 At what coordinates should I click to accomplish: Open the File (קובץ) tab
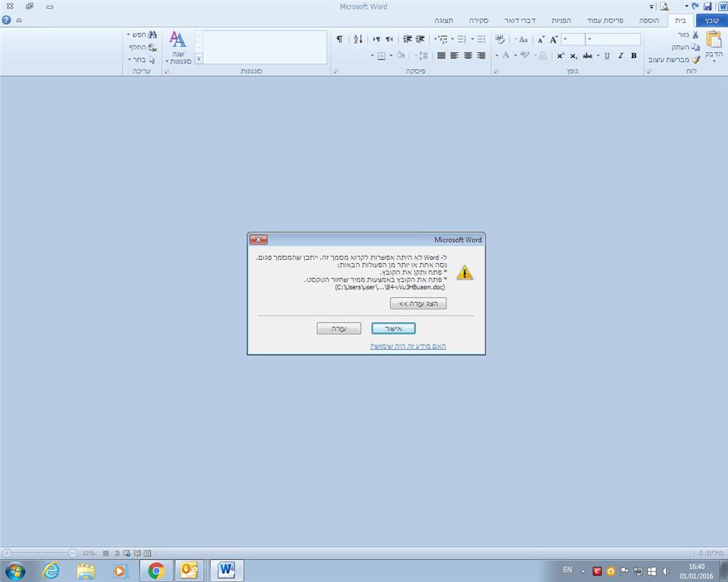[712, 21]
